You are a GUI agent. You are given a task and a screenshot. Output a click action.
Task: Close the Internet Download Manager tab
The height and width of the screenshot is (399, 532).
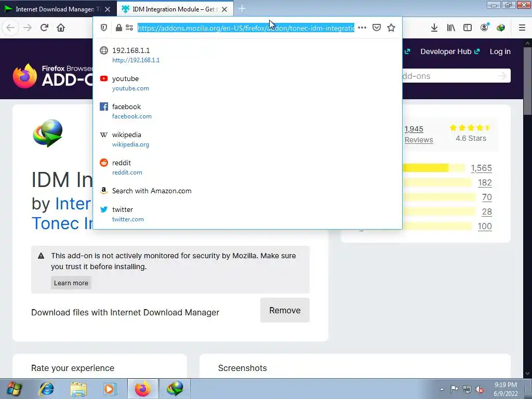(x=108, y=9)
